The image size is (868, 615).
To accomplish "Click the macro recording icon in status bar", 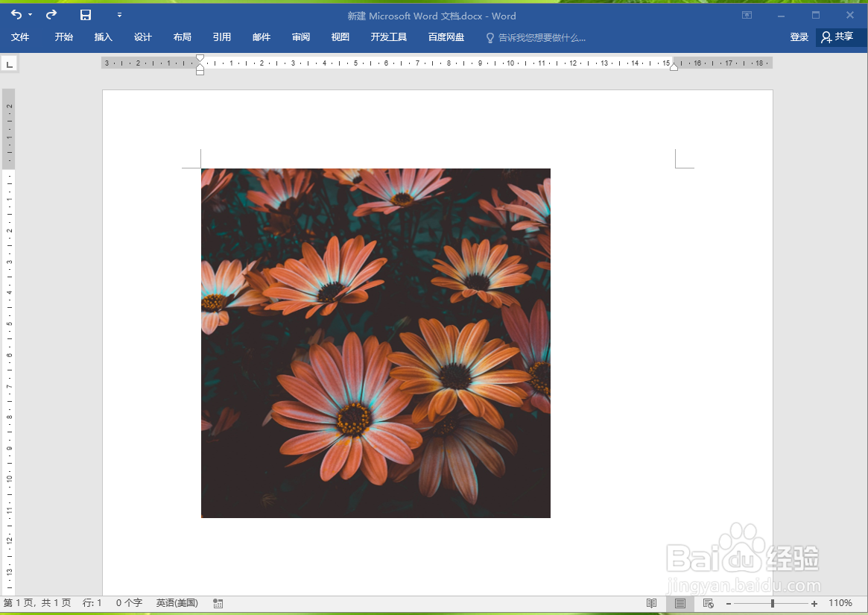I will click(218, 603).
